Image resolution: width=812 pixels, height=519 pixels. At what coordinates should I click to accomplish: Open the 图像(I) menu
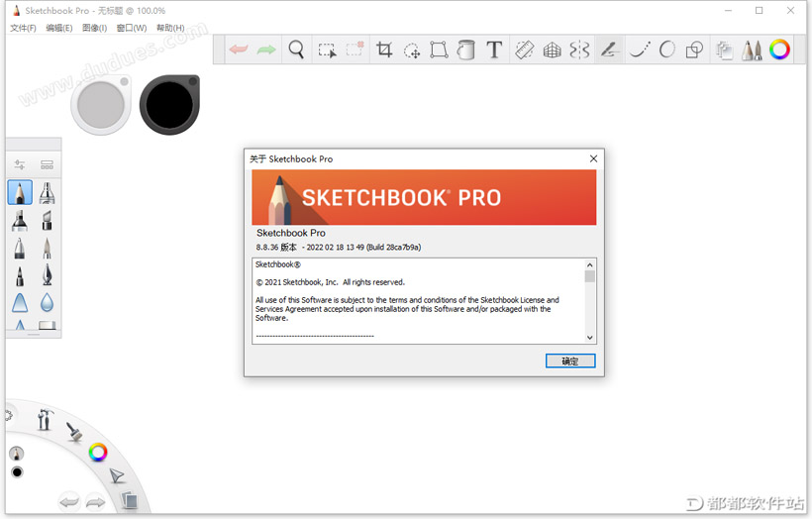click(x=94, y=28)
